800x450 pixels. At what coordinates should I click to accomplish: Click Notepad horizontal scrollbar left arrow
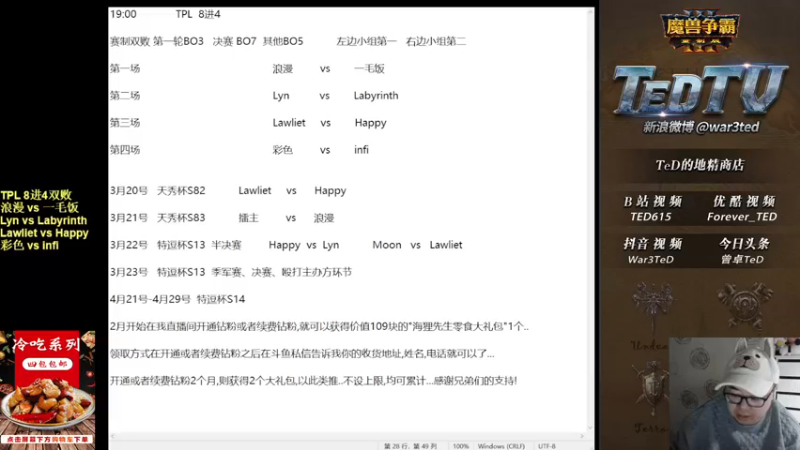coord(113,436)
